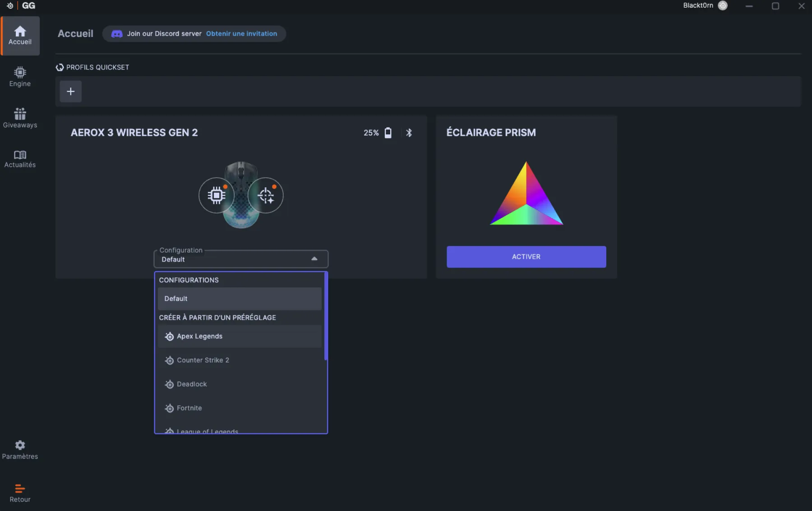Image resolution: width=812 pixels, height=511 pixels.
Task: Open the Engine chip icon on mouse
Action: 217,195
